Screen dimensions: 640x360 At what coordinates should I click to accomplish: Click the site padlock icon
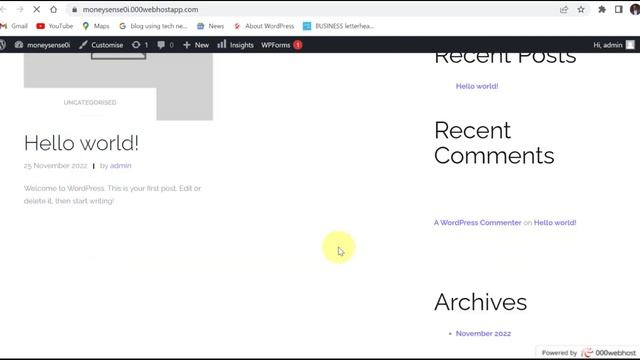point(74,9)
